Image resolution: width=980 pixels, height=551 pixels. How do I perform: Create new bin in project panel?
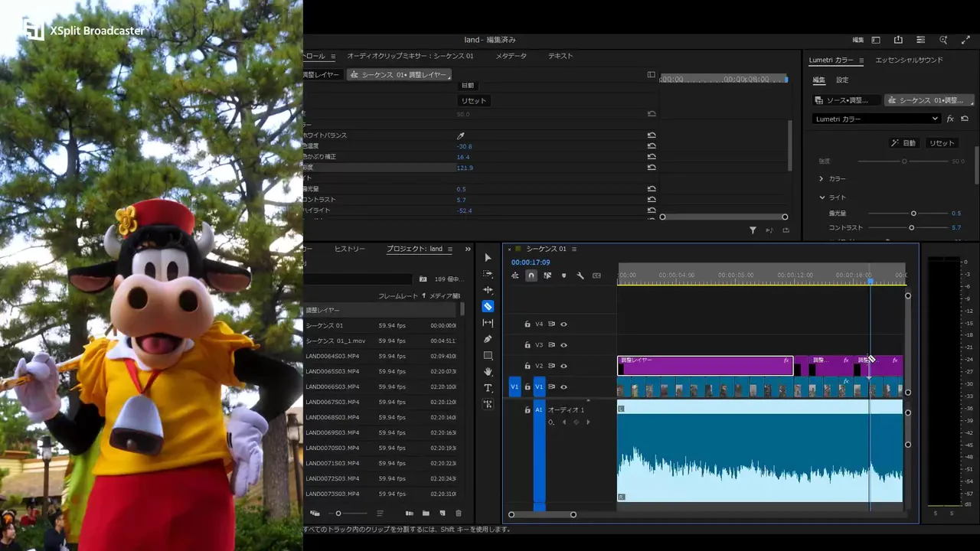(426, 513)
